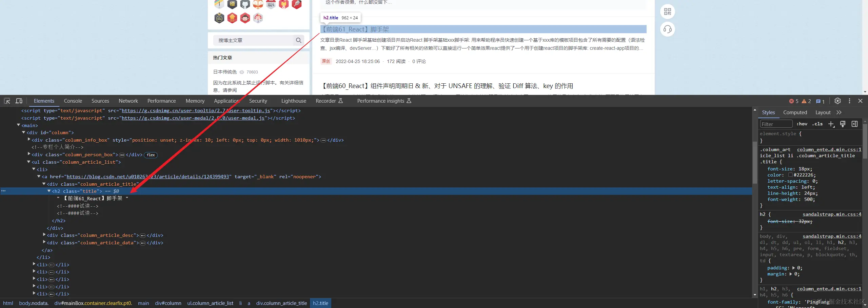Image resolution: width=868 pixels, height=308 pixels.
Task: Open the Network tab
Action: click(x=128, y=101)
